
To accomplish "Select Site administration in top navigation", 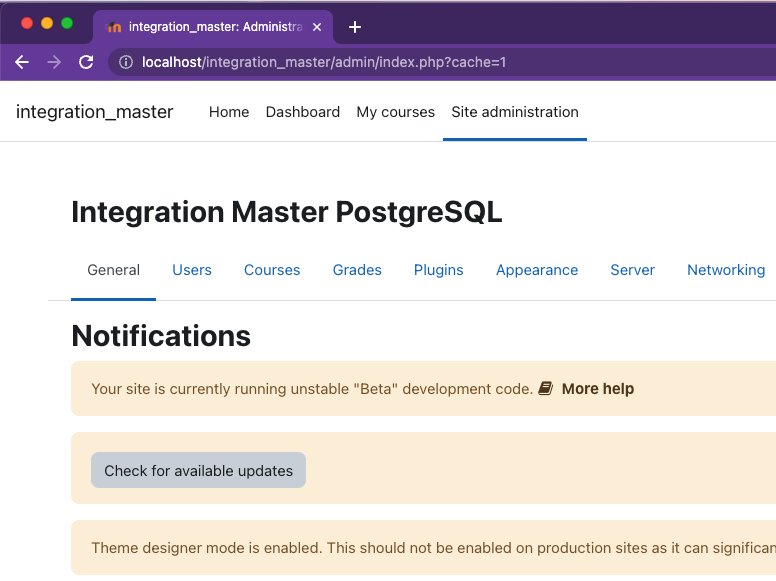I will (515, 112).
